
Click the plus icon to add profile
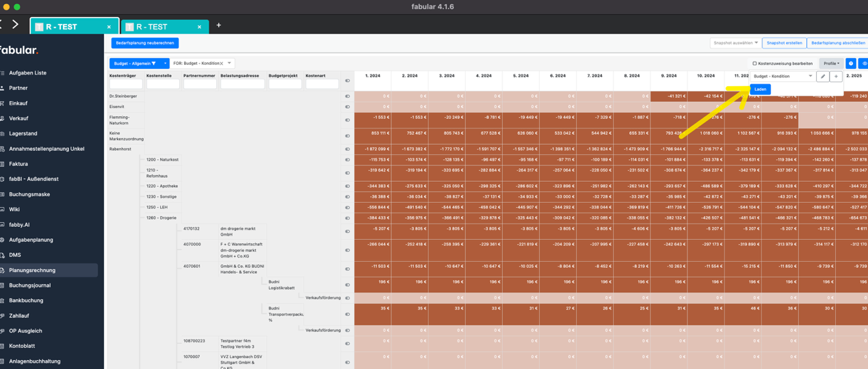pyautogui.click(x=836, y=77)
